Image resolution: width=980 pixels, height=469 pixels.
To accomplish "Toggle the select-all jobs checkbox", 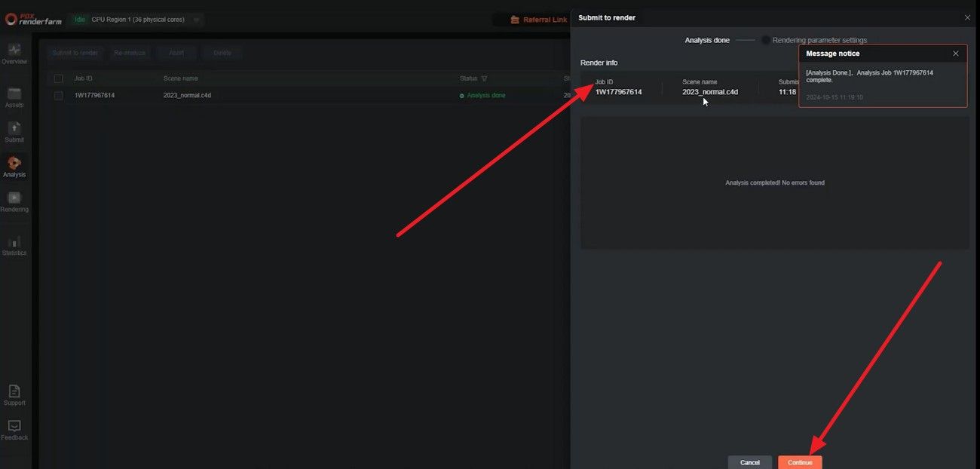I will tap(58, 78).
